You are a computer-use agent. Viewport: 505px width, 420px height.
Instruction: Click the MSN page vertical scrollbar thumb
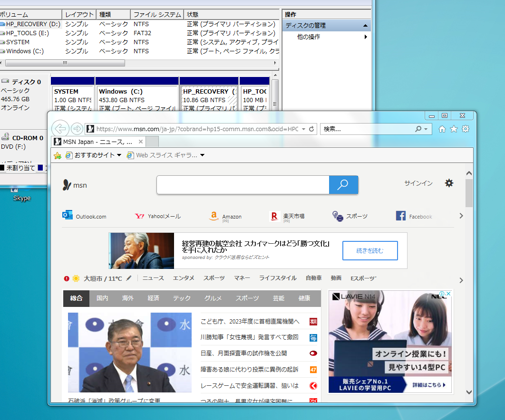[469, 193]
